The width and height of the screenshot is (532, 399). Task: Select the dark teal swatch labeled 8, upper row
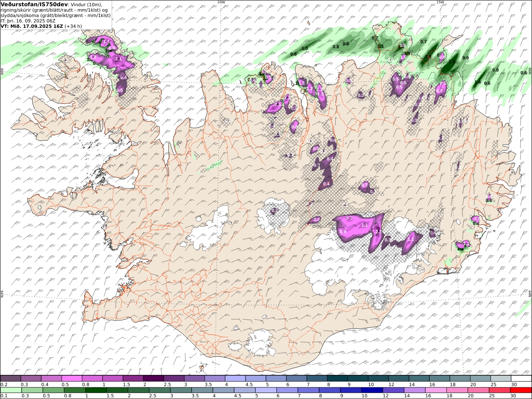click(337, 379)
